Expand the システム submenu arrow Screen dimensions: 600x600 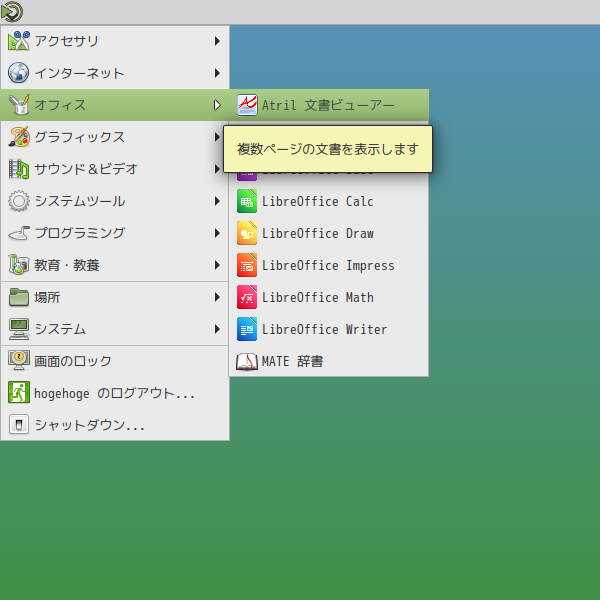pyautogui.click(x=217, y=329)
